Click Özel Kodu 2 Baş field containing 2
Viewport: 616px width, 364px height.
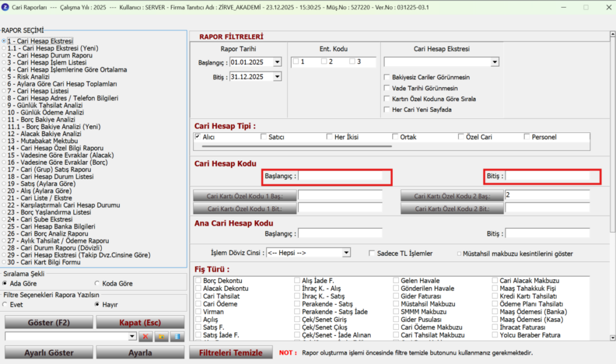coord(547,195)
